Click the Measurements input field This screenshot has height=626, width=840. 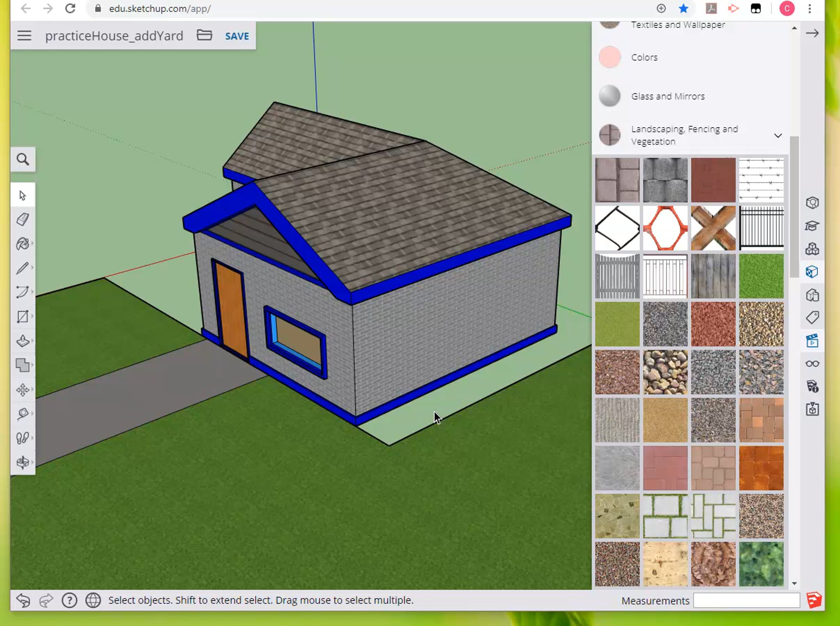pyautogui.click(x=746, y=600)
